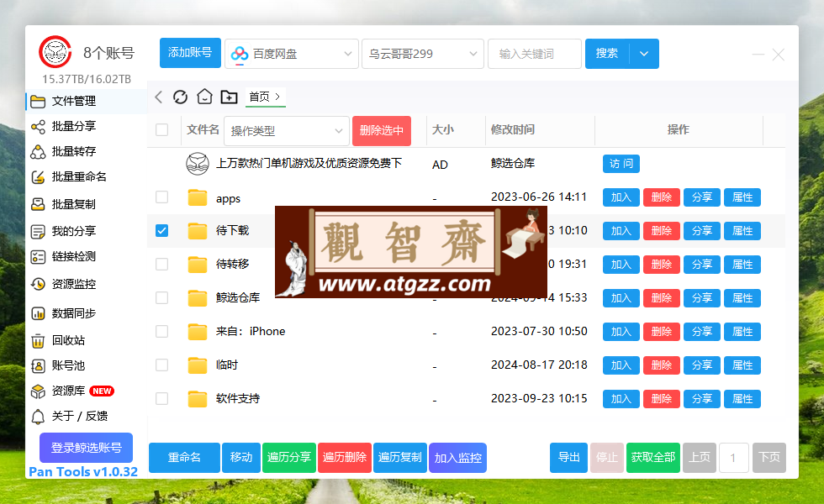Click the 遍历分享 green button
The width and height of the screenshot is (824, 504).
click(289, 458)
